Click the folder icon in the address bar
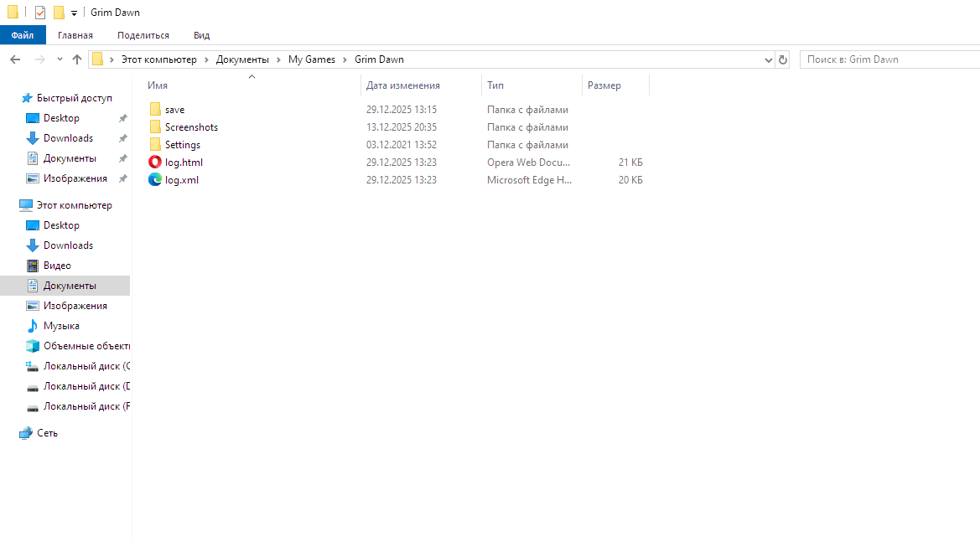This screenshot has height=542, width=980. (97, 59)
